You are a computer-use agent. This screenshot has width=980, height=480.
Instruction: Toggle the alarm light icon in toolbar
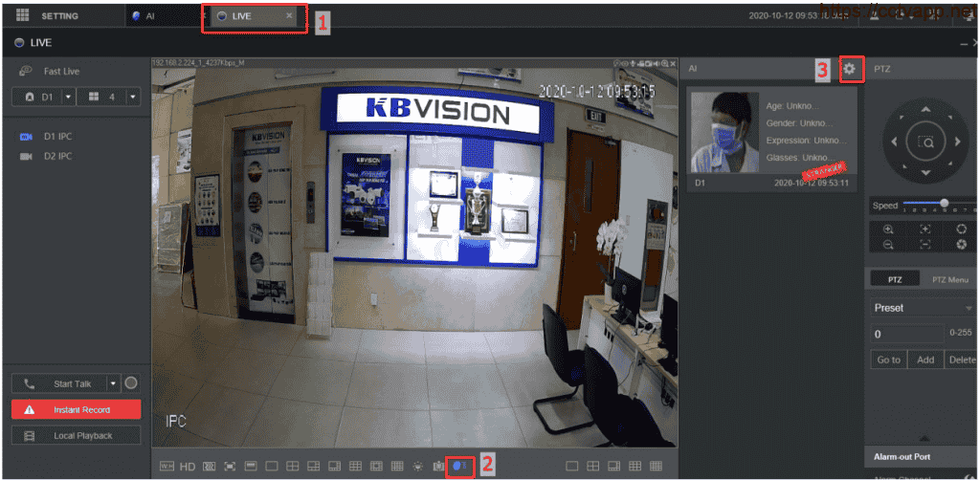tap(417, 466)
